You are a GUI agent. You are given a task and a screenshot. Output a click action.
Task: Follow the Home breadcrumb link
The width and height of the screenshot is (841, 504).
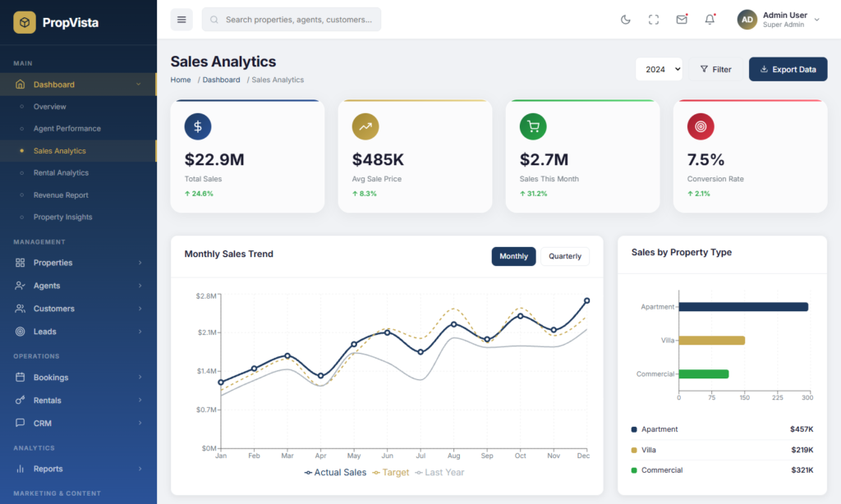pyautogui.click(x=181, y=80)
